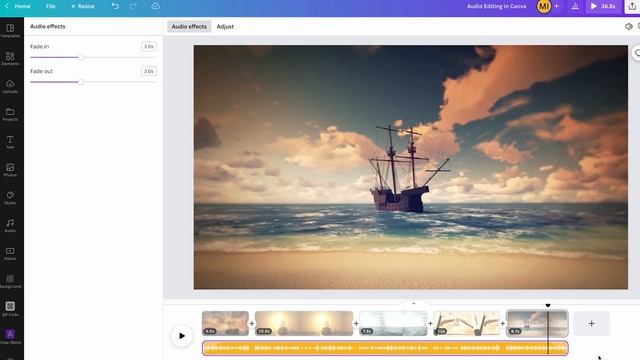The width and height of the screenshot is (640, 360).
Task: Click the Fade out slider handle
Action: [x=81, y=82]
